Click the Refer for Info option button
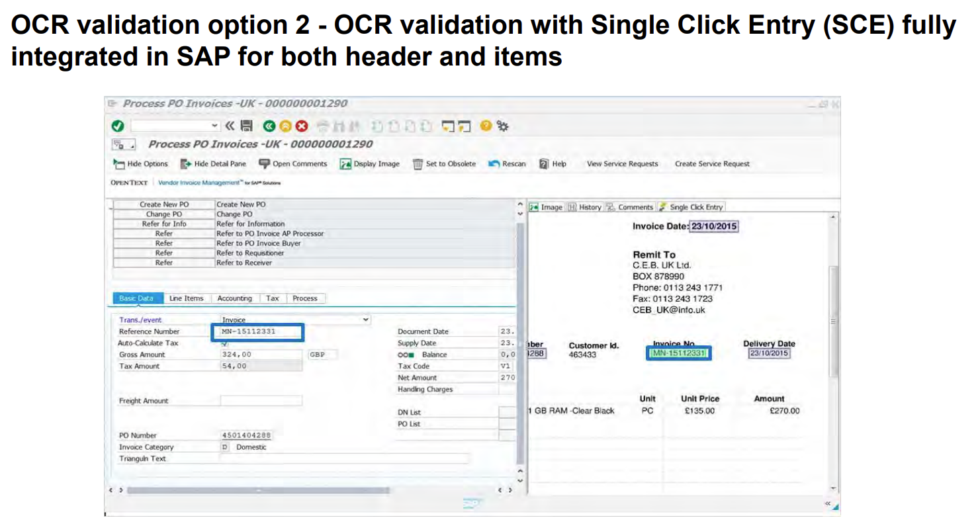Viewport: 980px width, 518px height. 164,224
